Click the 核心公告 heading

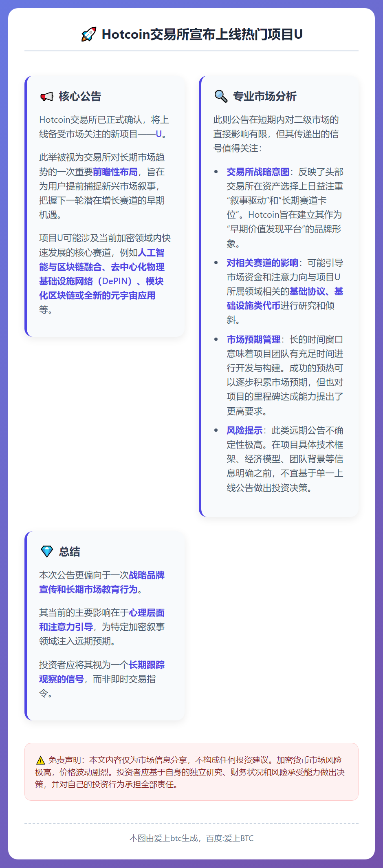coord(80,96)
